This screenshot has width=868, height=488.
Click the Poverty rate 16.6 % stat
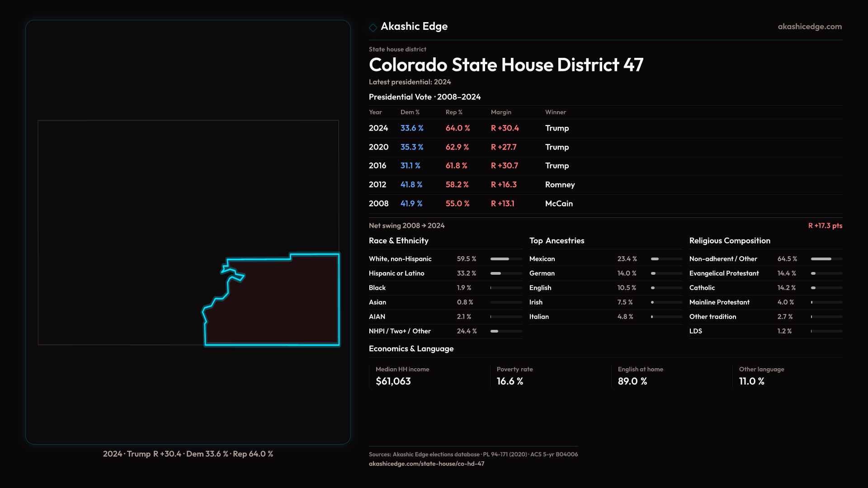click(x=510, y=381)
